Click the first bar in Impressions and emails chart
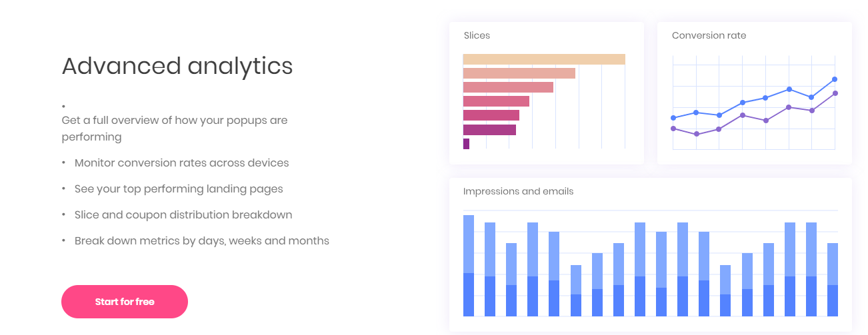 point(469,266)
